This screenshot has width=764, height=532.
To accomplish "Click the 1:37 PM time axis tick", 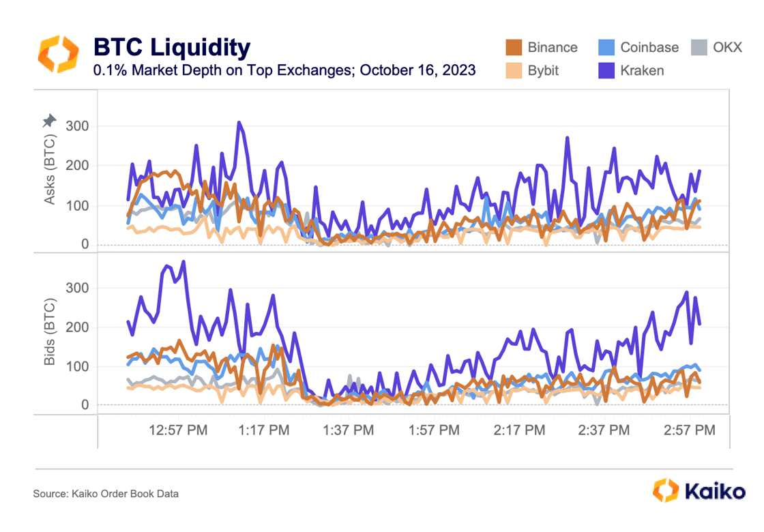I will click(x=349, y=430).
